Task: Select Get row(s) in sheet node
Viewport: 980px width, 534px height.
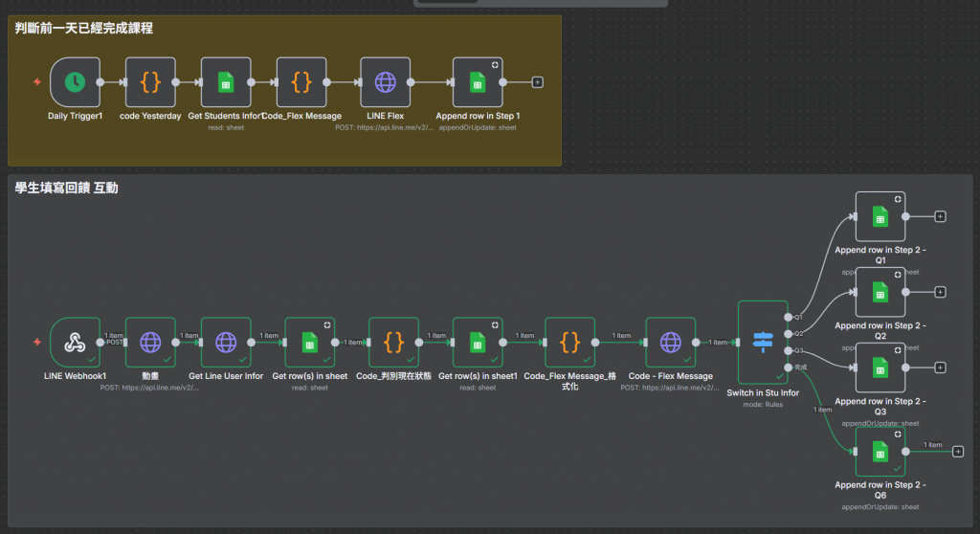Action: tap(310, 342)
